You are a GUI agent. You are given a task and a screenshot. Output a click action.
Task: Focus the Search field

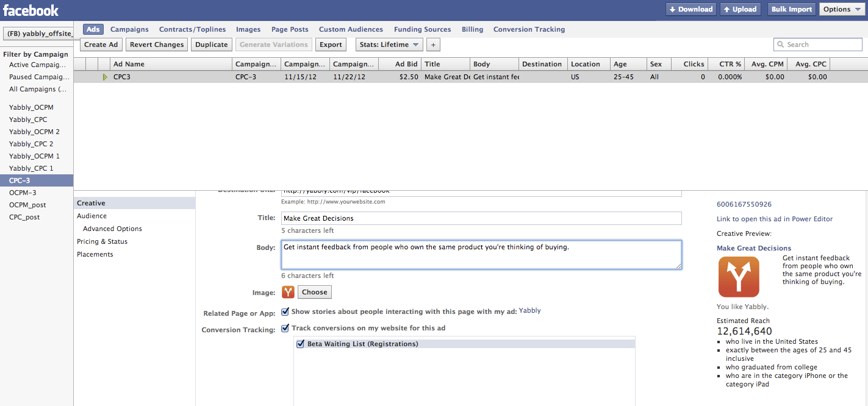pyautogui.click(x=818, y=45)
